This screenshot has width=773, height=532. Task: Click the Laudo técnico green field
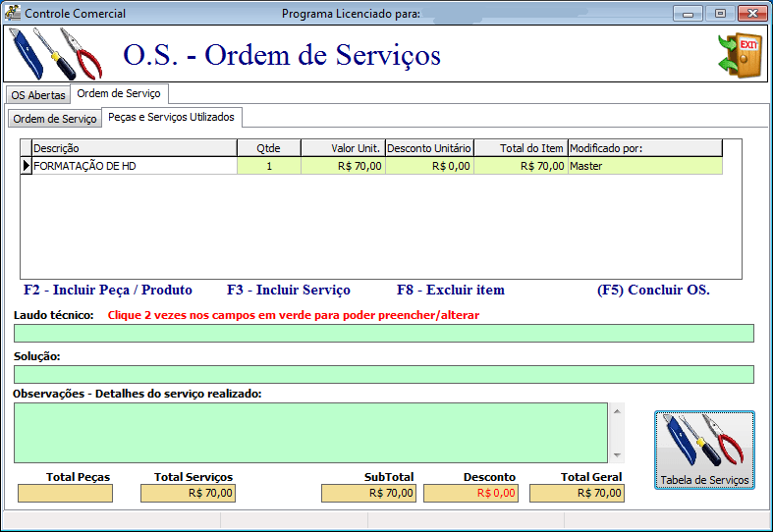(383, 334)
